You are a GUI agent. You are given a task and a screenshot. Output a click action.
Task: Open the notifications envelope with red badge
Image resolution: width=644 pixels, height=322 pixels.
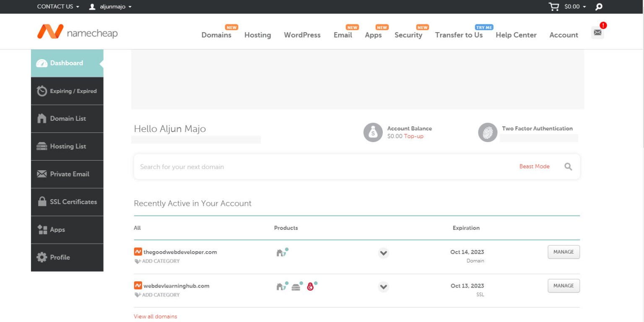click(x=597, y=31)
